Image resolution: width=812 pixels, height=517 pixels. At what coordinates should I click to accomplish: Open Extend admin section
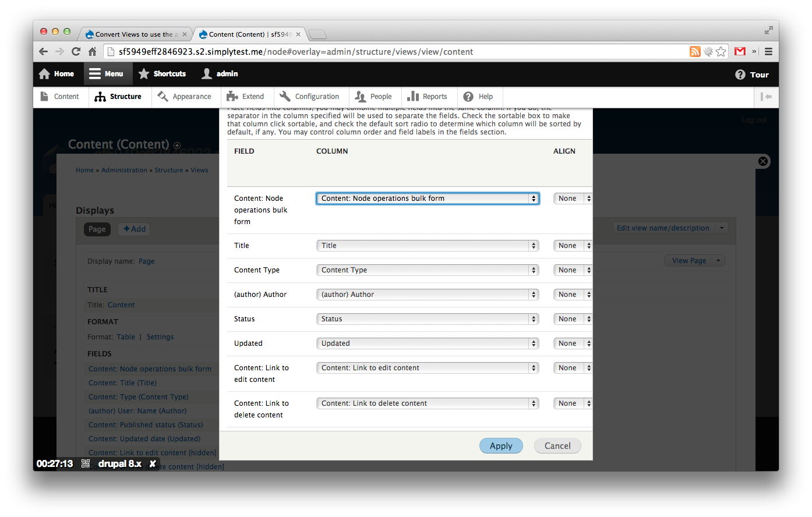pos(245,97)
